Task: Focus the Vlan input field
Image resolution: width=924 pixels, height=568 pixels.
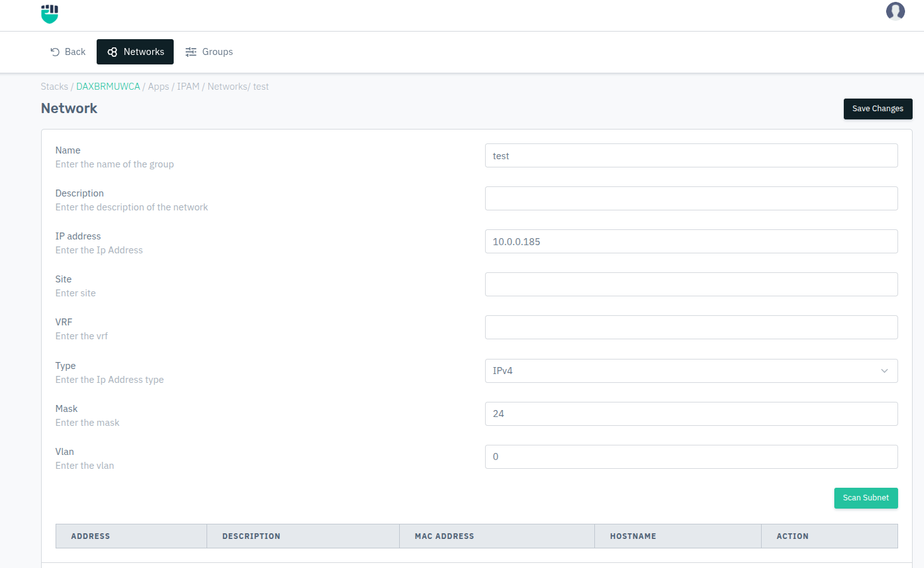Action: click(691, 457)
